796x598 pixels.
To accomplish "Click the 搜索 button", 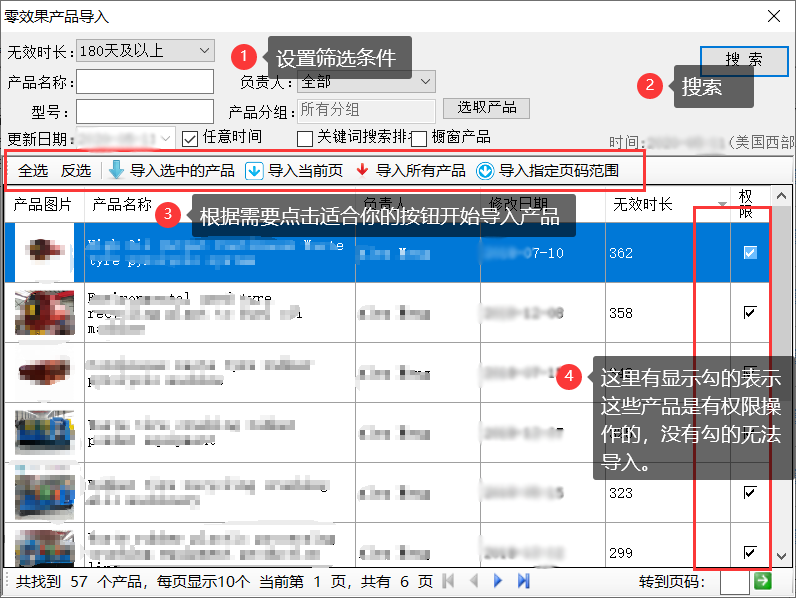I will pyautogui.click(x=744, y=60).
